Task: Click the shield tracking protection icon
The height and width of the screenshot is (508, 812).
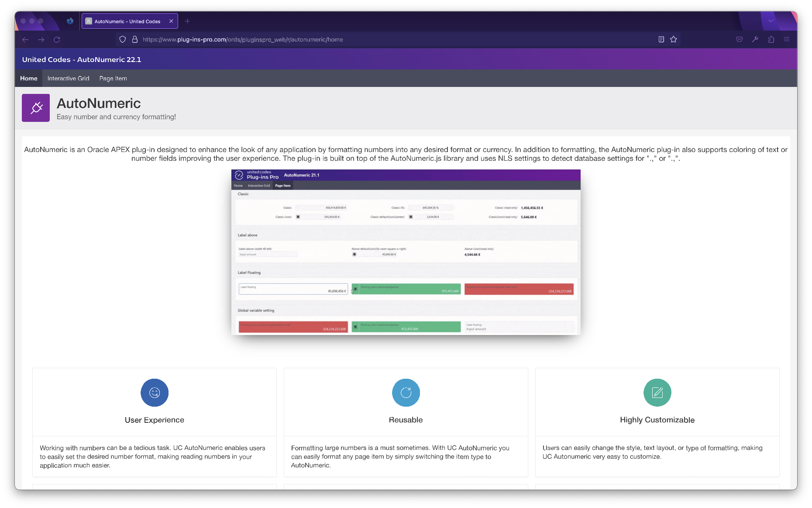Action: (x=123, y=39)
